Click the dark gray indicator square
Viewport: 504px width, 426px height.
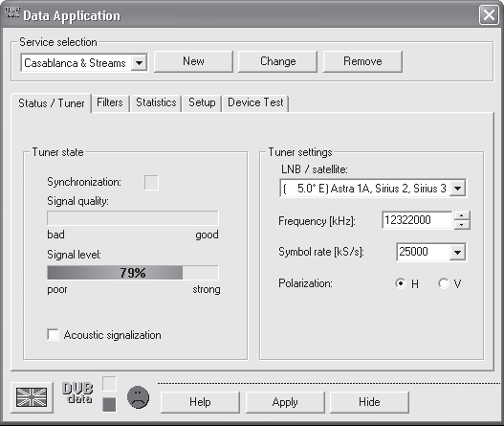109,404
